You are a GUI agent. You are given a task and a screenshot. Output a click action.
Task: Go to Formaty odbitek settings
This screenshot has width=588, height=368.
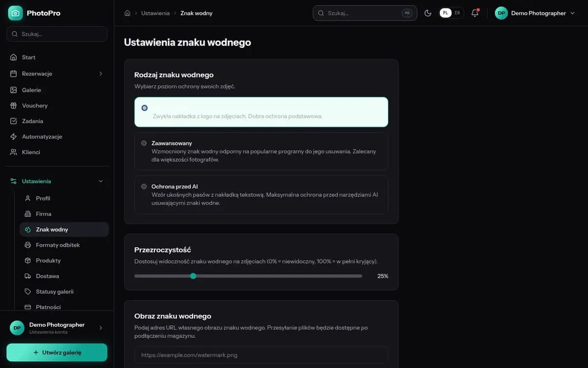tap(64, 245)
